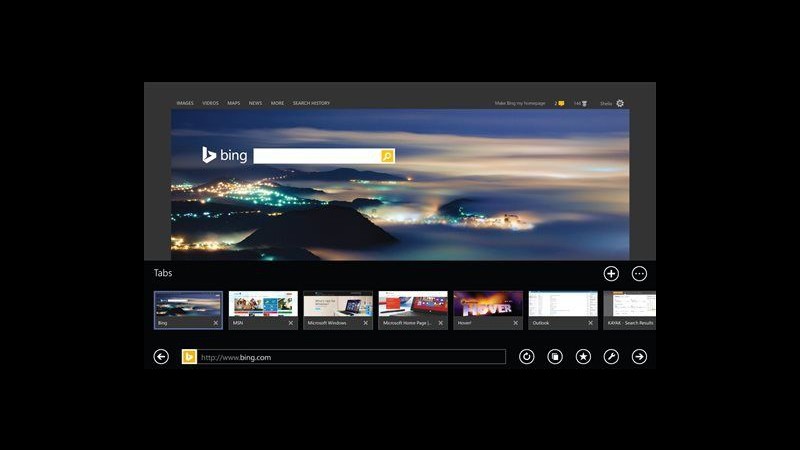This screenshot has width=800, height=450.
Task: Open IMAGES in Bing navigation
Action: 185,103
